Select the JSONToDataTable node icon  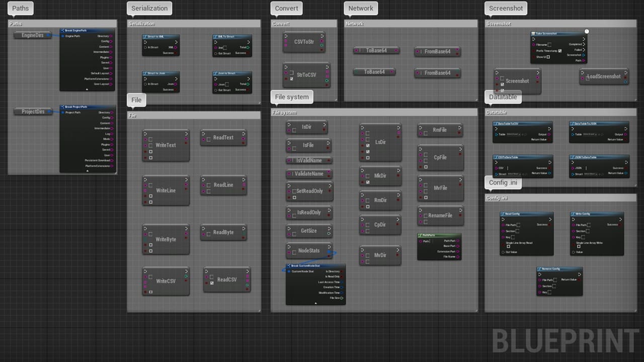tap(573, 157)
